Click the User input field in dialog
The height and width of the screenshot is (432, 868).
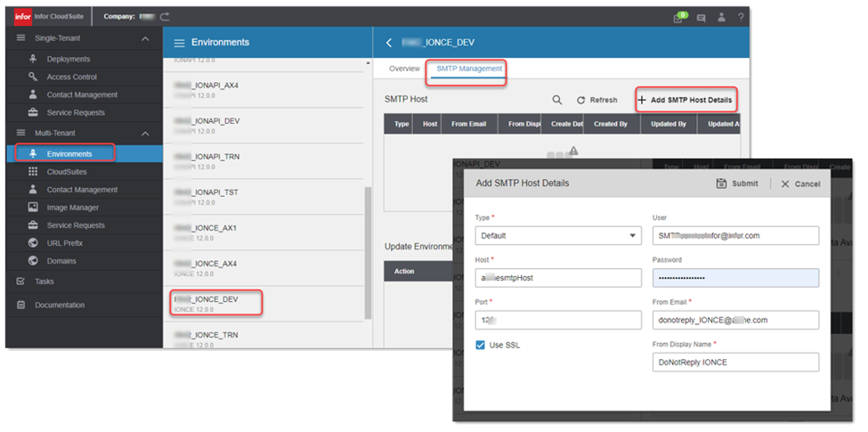tap(735, 235)
